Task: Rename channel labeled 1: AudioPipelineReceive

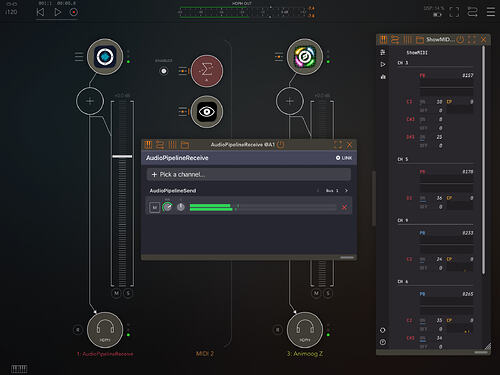Action: pos(105,354)
